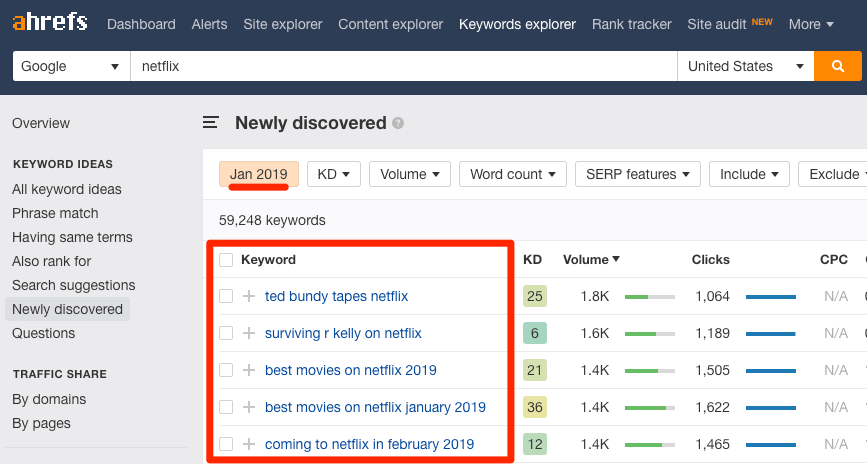Open the 'surviving r kelly on netflix' keyword link
This screenshot has height=464, width=867.
343,333
